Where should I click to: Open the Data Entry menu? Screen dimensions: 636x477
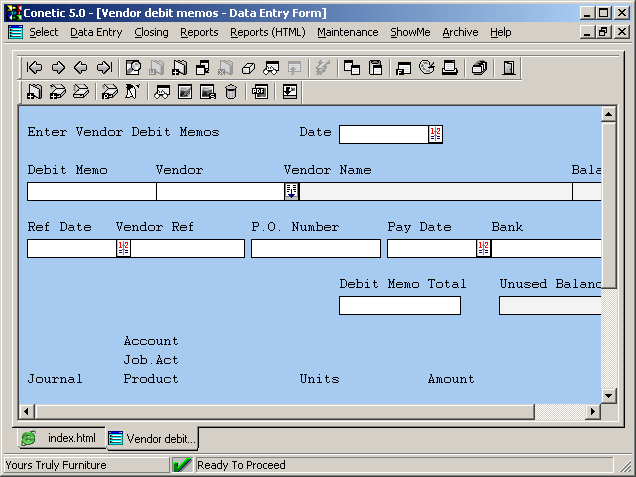[96, 32]
